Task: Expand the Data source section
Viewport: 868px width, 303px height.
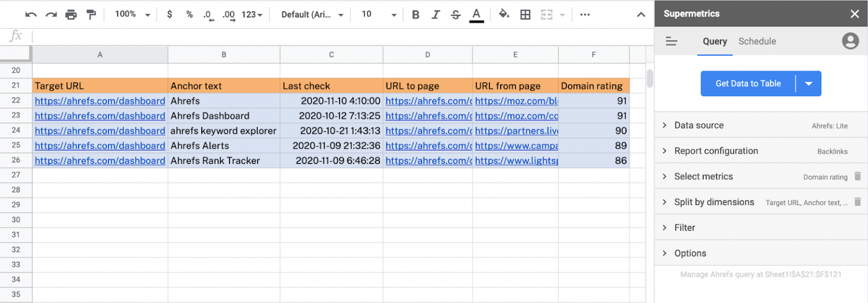Action: [698, 125]
